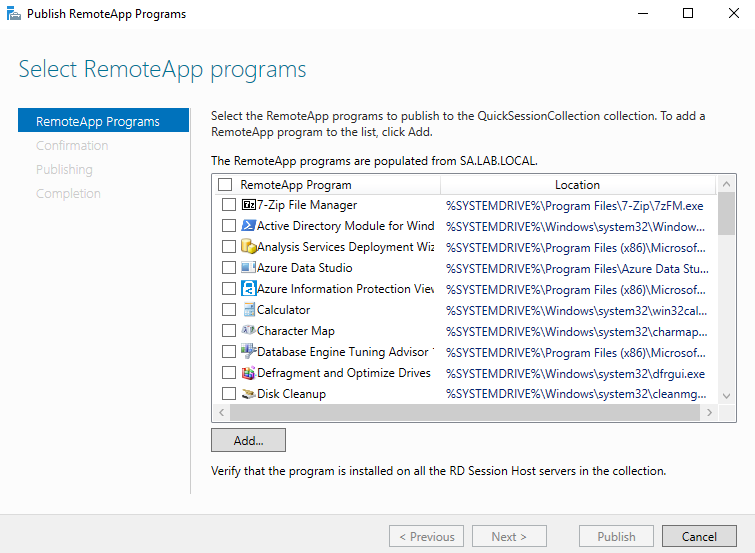Enable the Analysis Services Deployment Wizard checkbox
The height and width of the screenshot is (553, 755).
click(229, 247)
